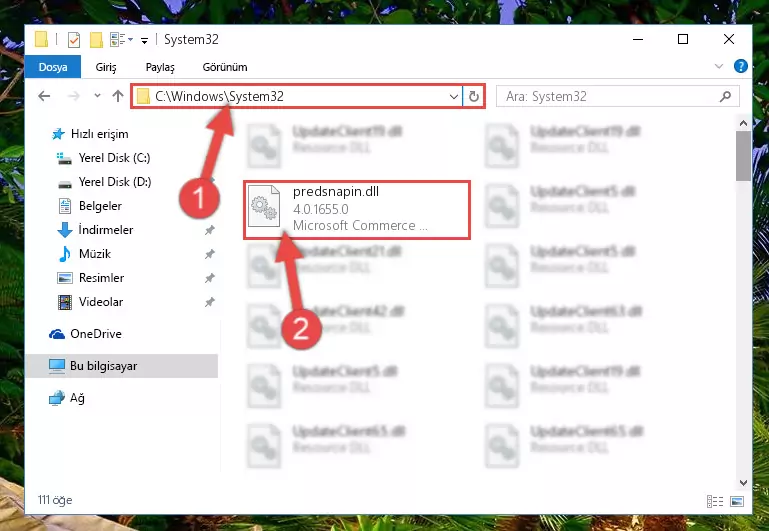The width and height of the screenshot is (769, 531).
Task: Click the search magnifier icon
Action: (x=725, y=97)
